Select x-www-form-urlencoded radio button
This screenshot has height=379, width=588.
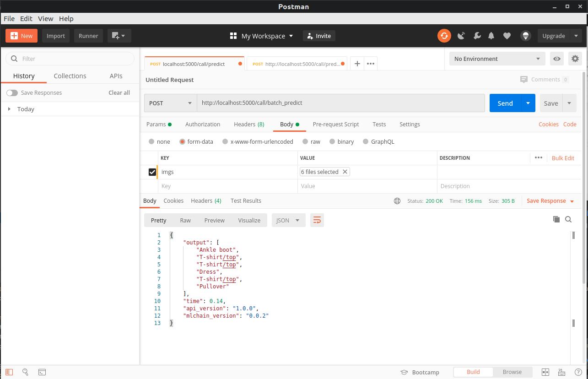pos(225,141)
